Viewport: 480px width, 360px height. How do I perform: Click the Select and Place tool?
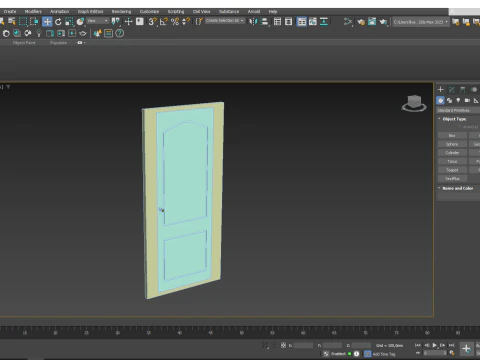(80, 22)
